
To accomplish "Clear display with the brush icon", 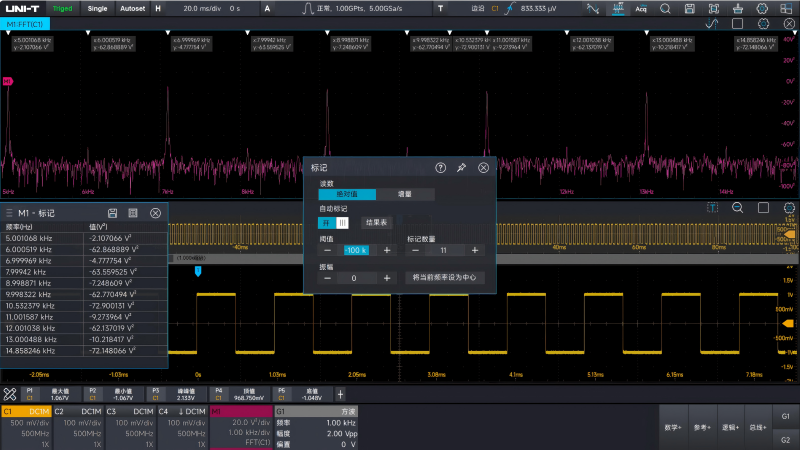I will pyautogui.click(x=738, y=9).
